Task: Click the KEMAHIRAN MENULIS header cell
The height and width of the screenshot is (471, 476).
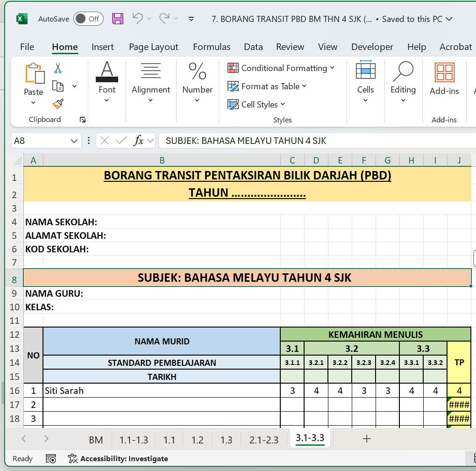Action: pyautogui.click(x=376, y=335)
